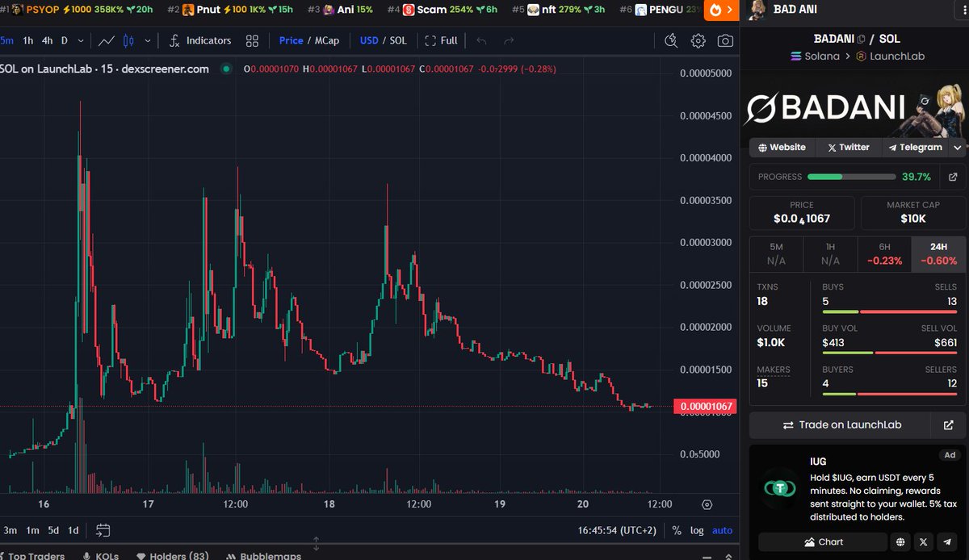Open trending token Ani
The image size is (969, 560).
pyautogui.click(x=340, y=10)
